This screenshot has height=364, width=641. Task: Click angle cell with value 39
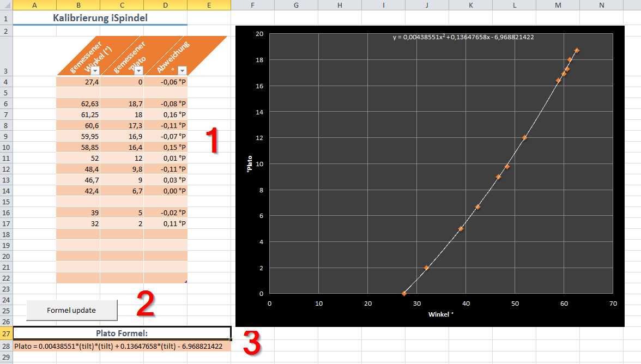(78, 213)
